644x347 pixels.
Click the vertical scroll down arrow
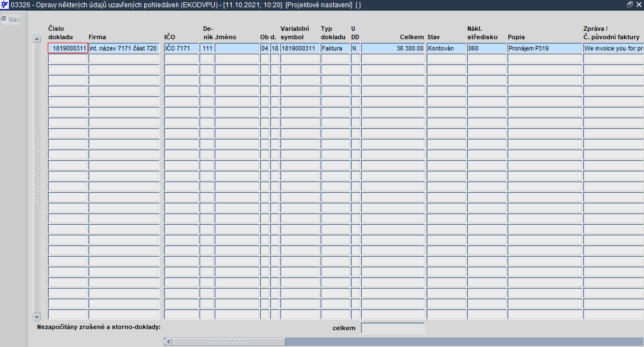click(36, 317)
